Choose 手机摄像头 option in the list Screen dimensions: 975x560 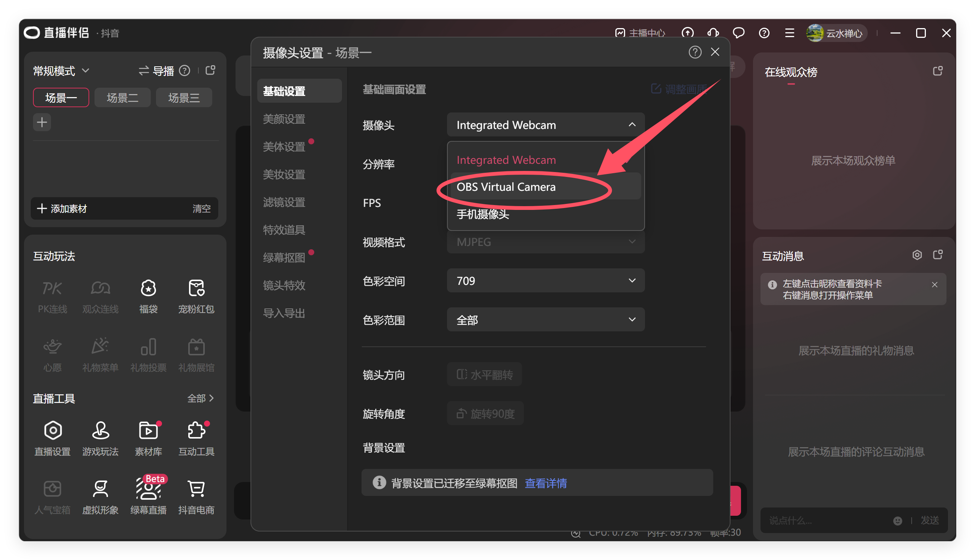click(x=546, y=214)
